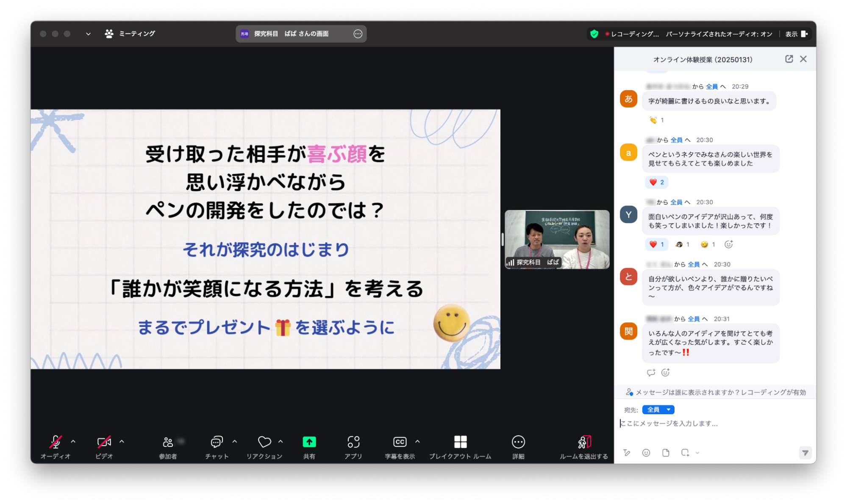Open the emoji picker in chat composer
Image resolution: width=847 pixels, height=504 pixels.
pyautogui.click(x=646, y=453)
